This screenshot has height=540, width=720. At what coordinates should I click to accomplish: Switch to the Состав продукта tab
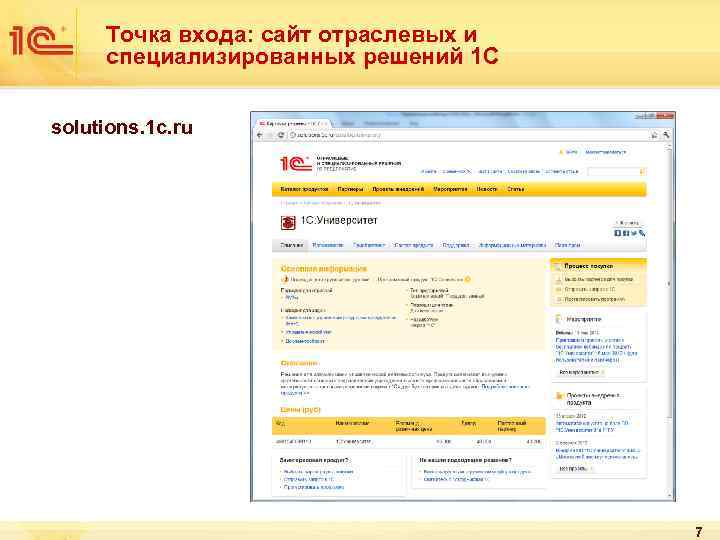[414, 245]
